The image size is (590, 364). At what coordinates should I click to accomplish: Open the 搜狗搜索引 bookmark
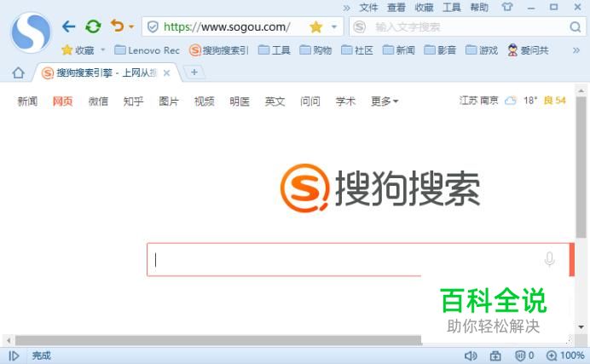pyautogui.click(x=219, y=50)
